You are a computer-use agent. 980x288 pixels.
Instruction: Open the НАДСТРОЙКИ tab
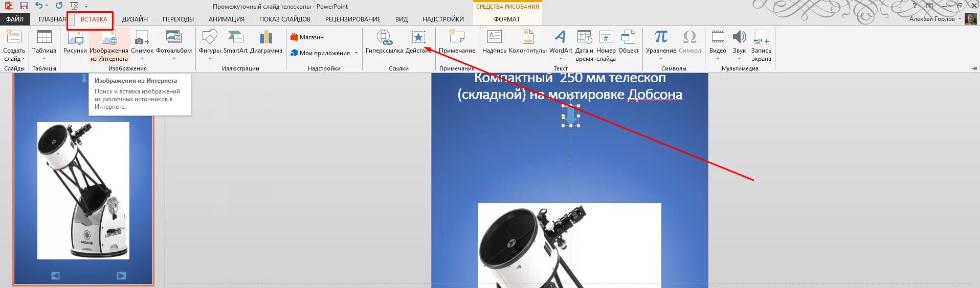(443, 19)
